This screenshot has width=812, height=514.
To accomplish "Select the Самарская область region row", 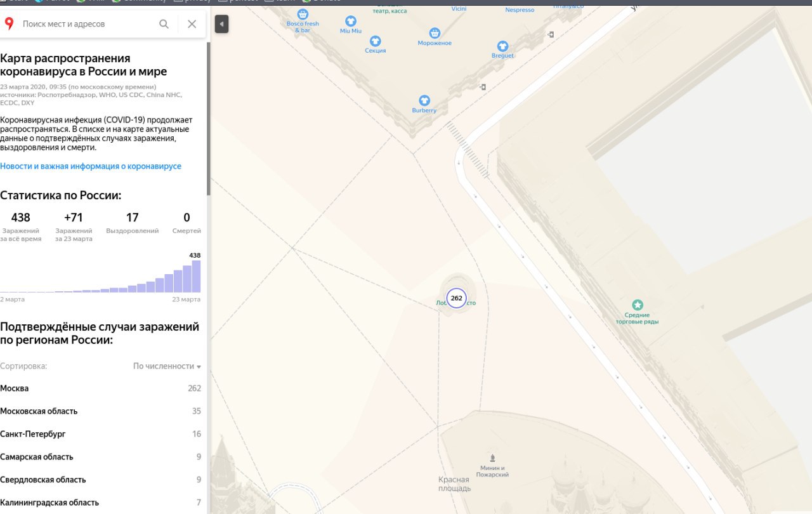I will coord(101,457).
